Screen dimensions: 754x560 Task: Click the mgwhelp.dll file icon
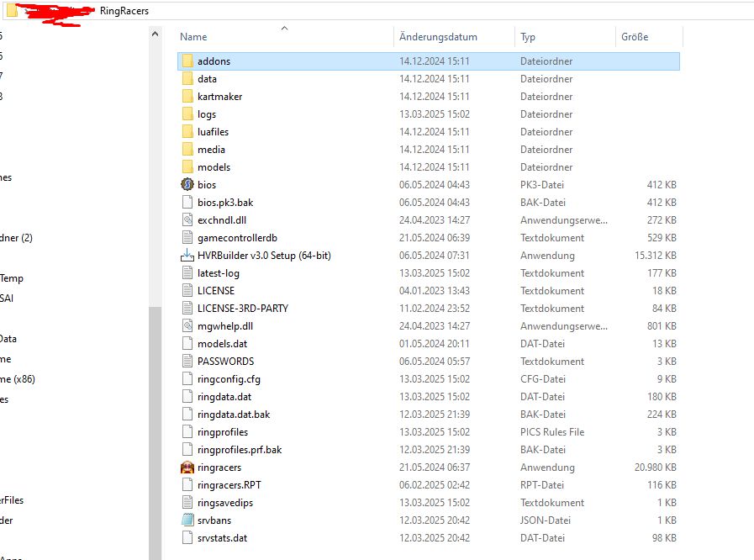pyautogui.click(x=187, y=326)
